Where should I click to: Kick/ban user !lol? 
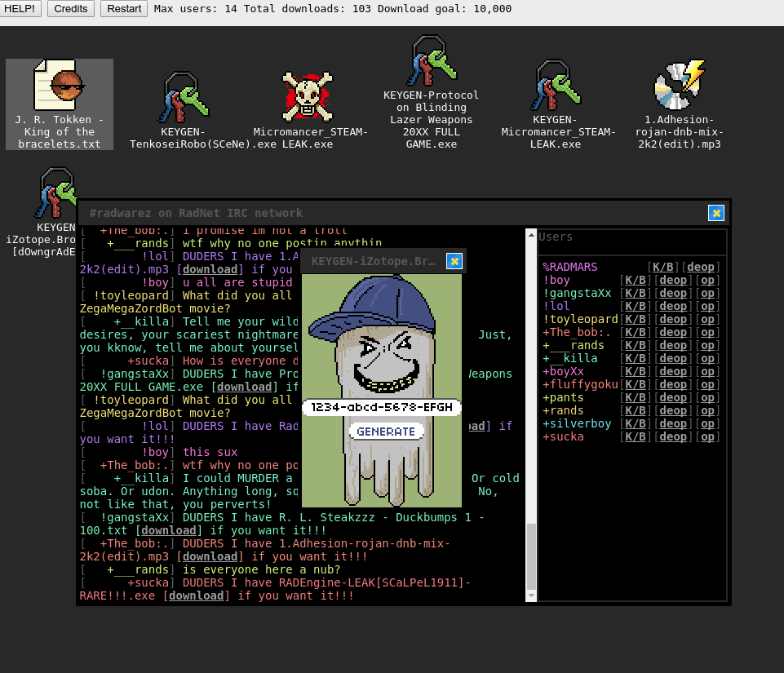[636, 306]
